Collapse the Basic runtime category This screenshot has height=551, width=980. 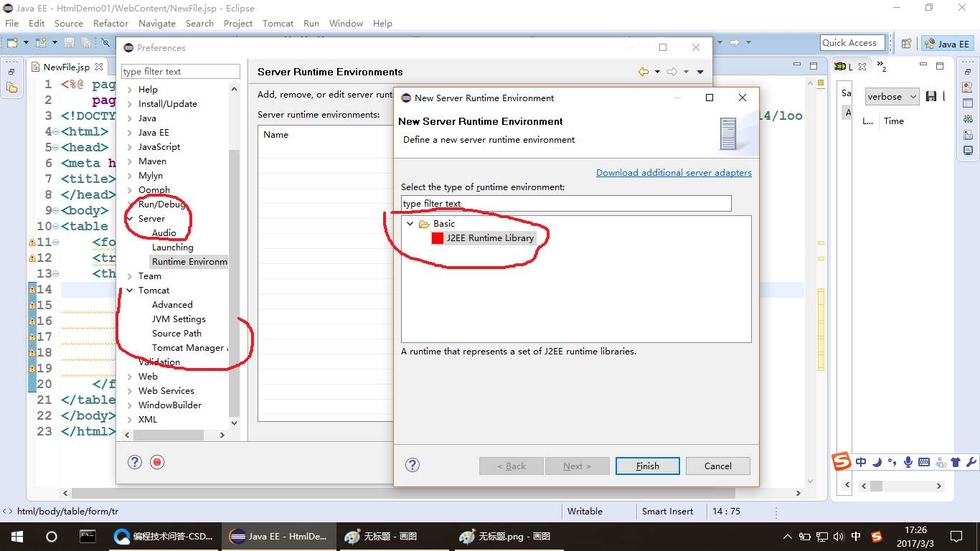(410, 224)
